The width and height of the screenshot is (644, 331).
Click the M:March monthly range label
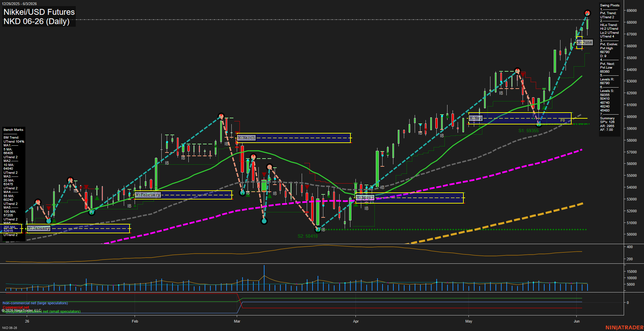point(246,138)
